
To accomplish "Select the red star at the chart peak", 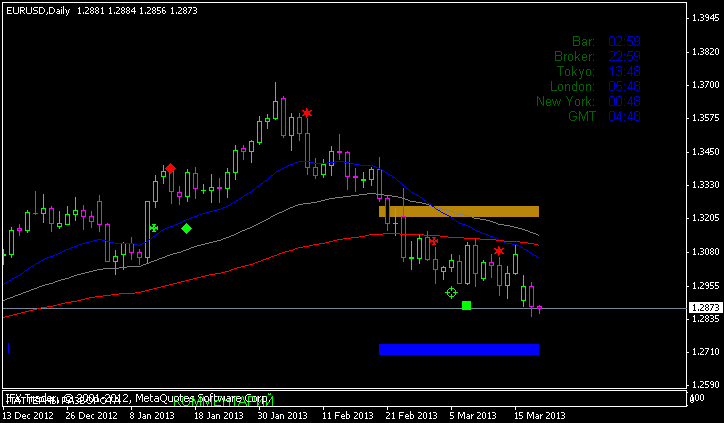I will click(x=307, y=114).
